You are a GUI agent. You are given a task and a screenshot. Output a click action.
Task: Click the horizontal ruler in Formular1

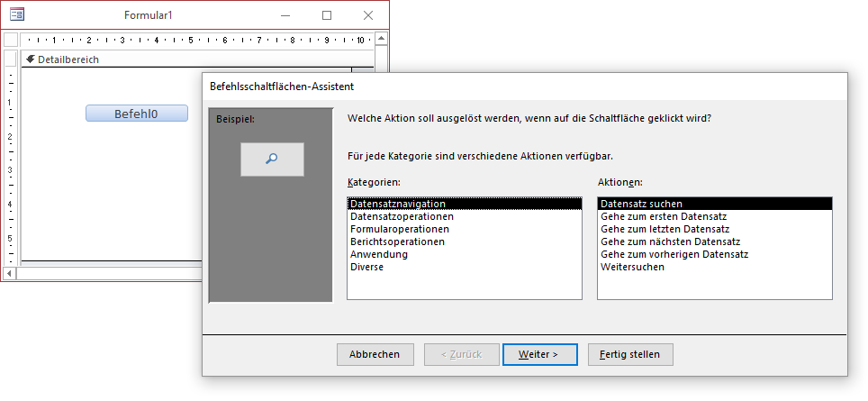tap(197, 40)
